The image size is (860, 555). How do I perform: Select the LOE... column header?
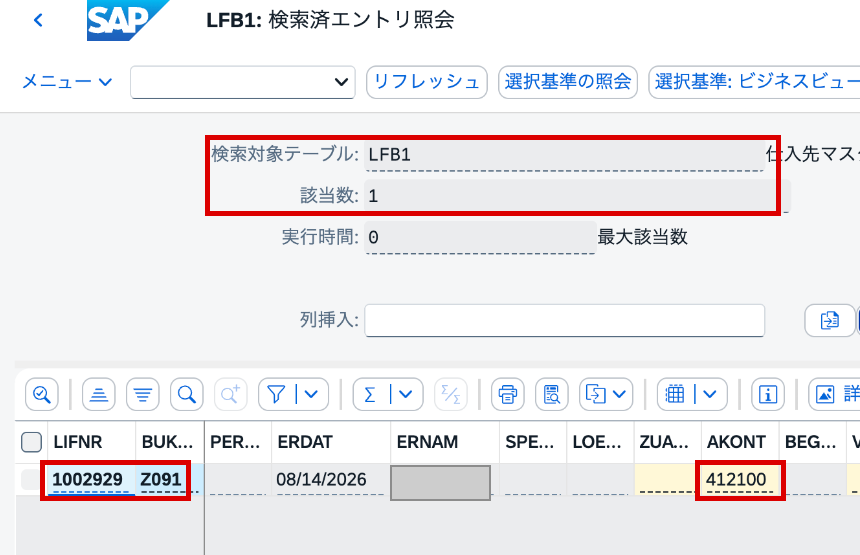click(x=600, y=442)
